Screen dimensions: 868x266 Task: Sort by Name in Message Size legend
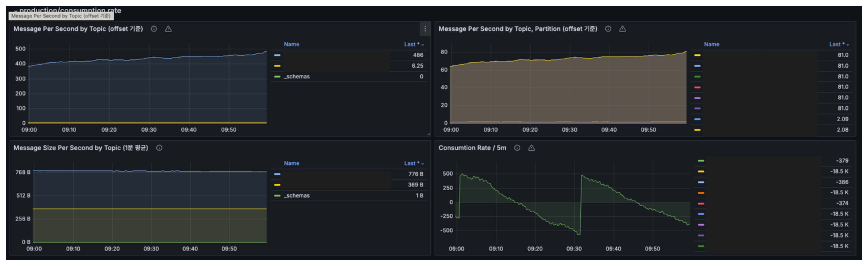[x=292, y=163]
